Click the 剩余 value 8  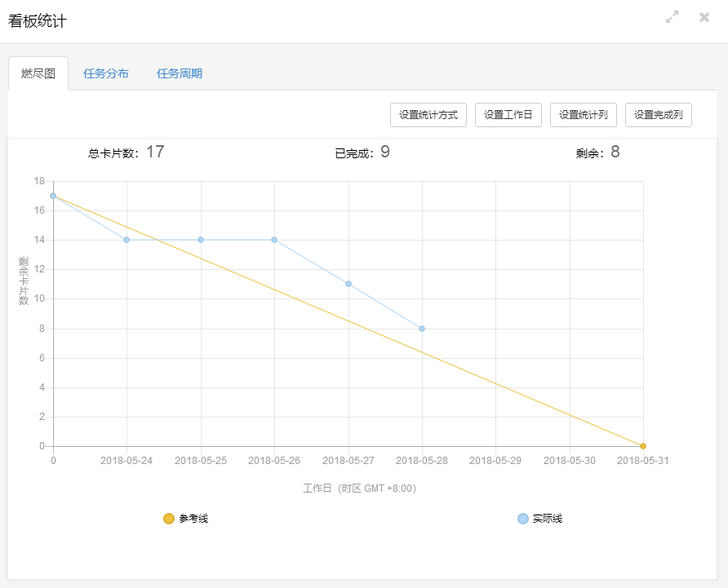coord(615,152)
